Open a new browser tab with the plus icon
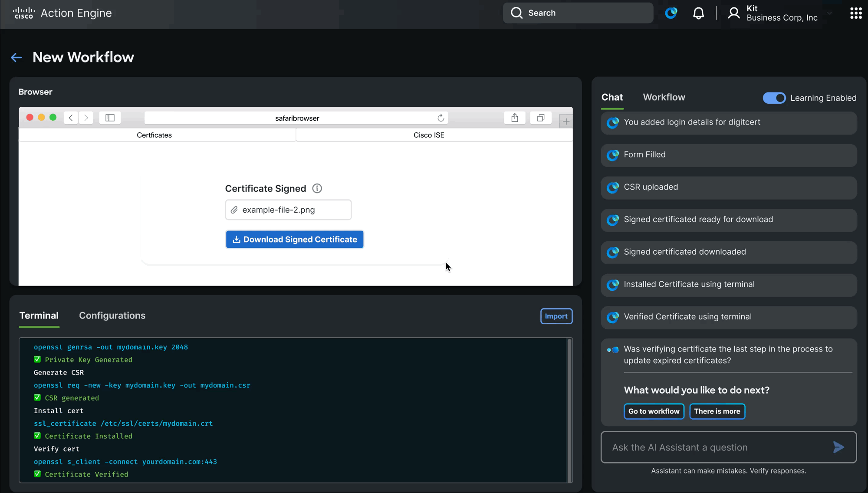868x493 pixels. point(566,121)
